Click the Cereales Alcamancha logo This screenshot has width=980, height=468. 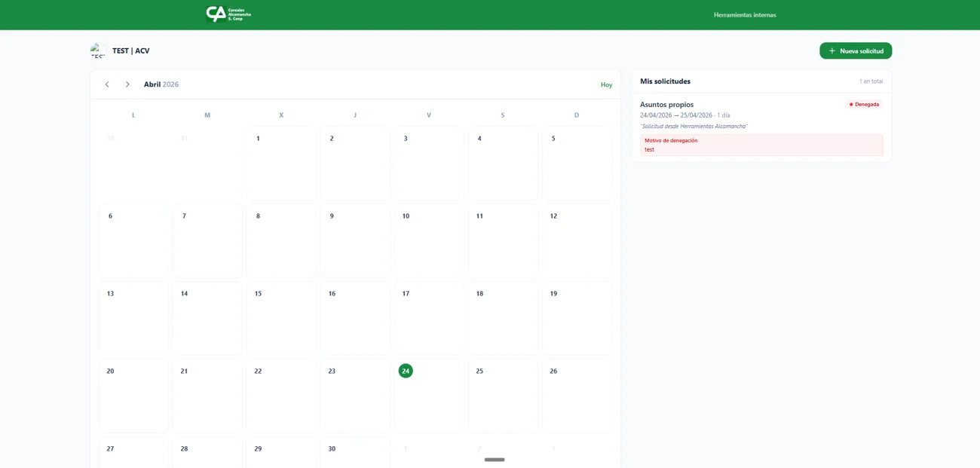228,14
